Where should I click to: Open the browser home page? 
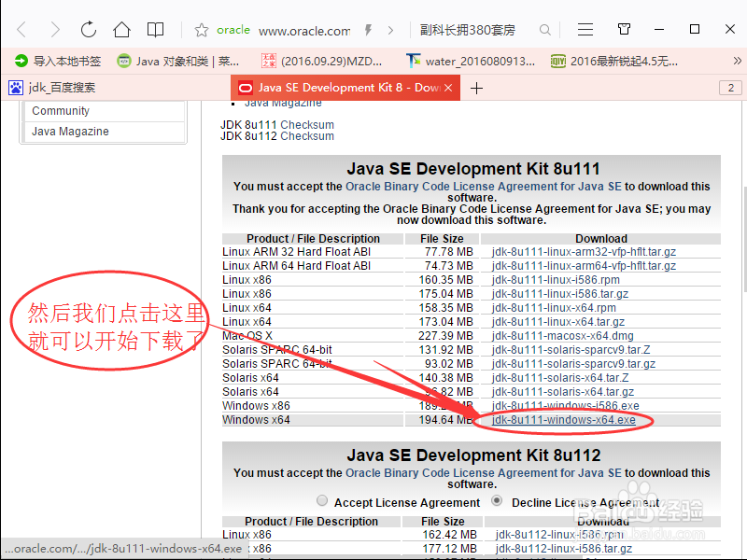[x=121, y=30]
